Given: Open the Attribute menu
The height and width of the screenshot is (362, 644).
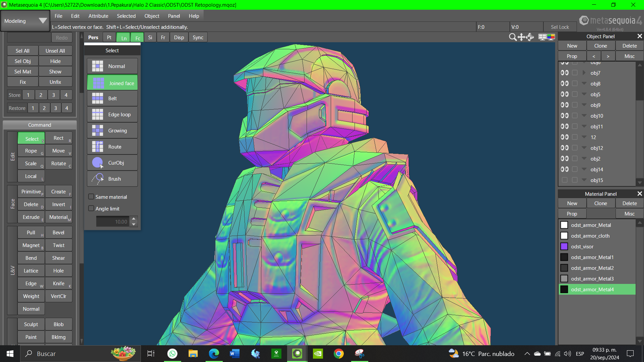Looking at the screenshot, I should (x=98, y=16).
